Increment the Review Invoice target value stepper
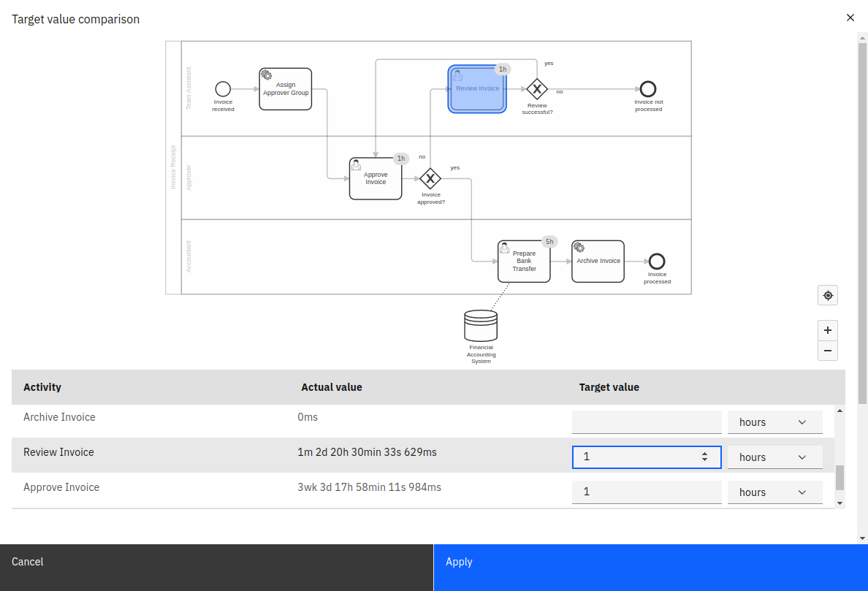This screenshot has width=868, height=591. [706, 453]
